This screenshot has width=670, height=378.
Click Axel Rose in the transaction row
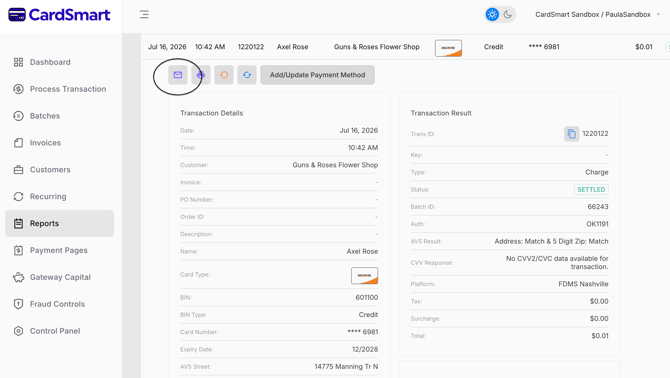click(x=292, y=47)
